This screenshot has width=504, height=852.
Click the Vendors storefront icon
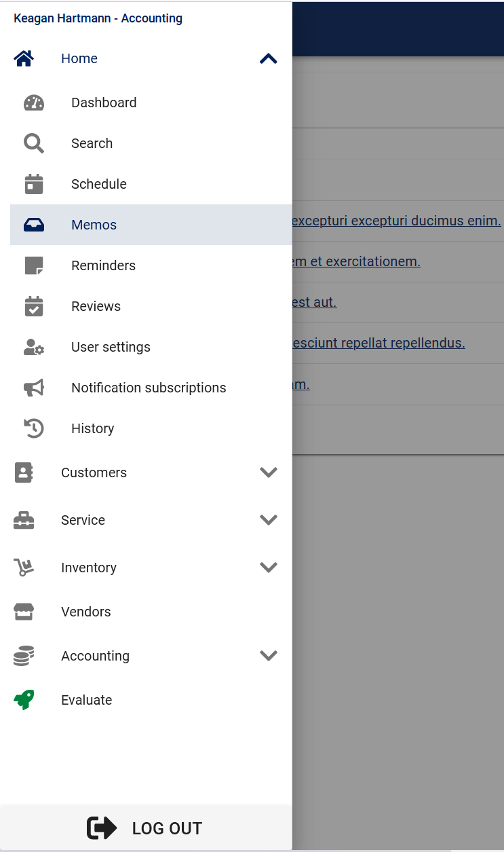[24, 612]
